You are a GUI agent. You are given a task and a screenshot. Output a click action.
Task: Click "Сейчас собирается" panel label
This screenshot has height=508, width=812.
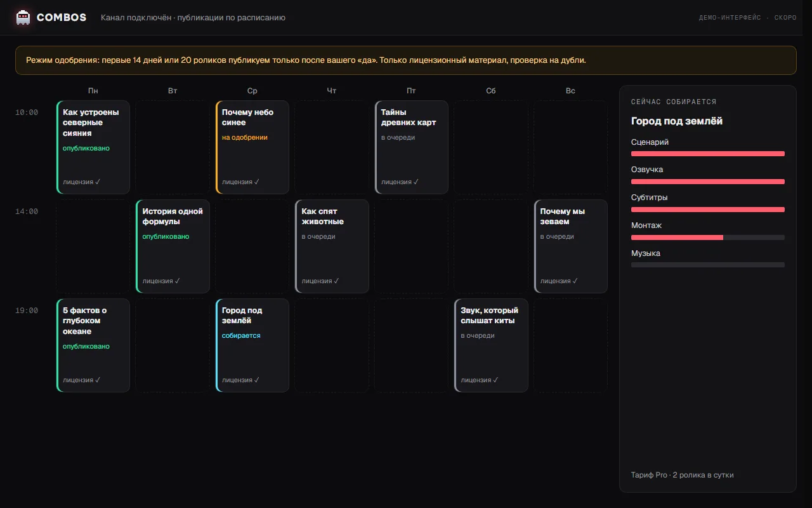[x=674, y=102]
